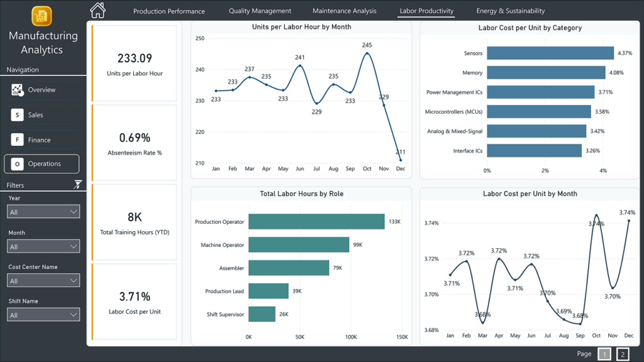Click the Home icon in top bar

tap(97, 10)
